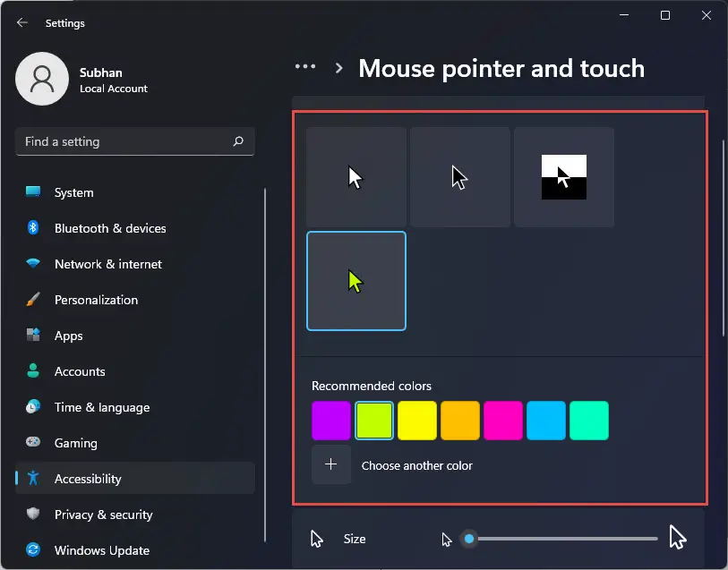
Task: Select the white mouse pointer style
Action: (356, 177)
